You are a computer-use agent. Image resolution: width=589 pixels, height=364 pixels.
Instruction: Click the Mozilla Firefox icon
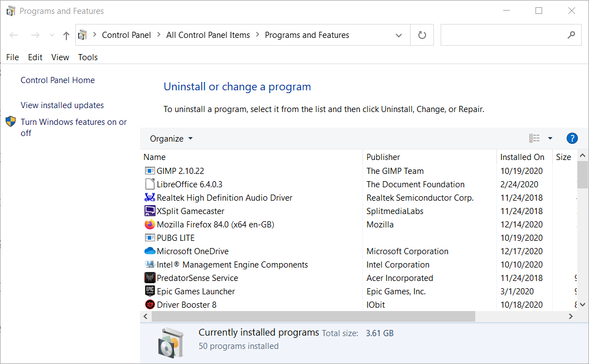150,225
